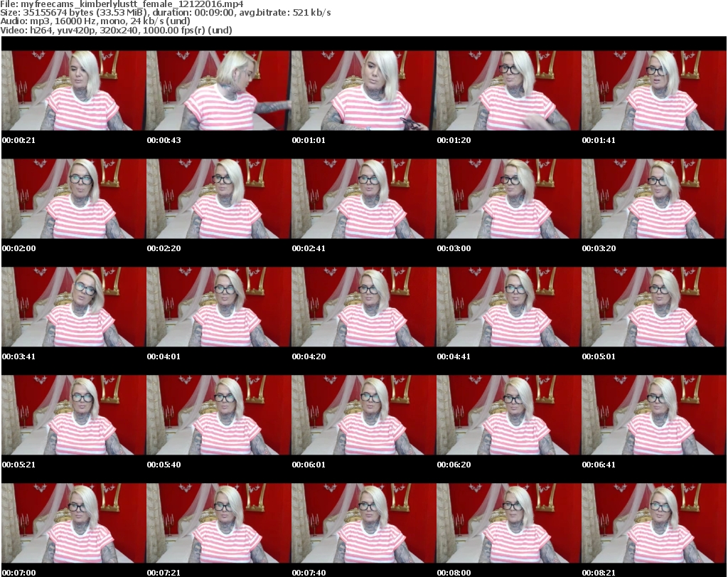Click the 'File:' name header line

click(x=122, y=4)
